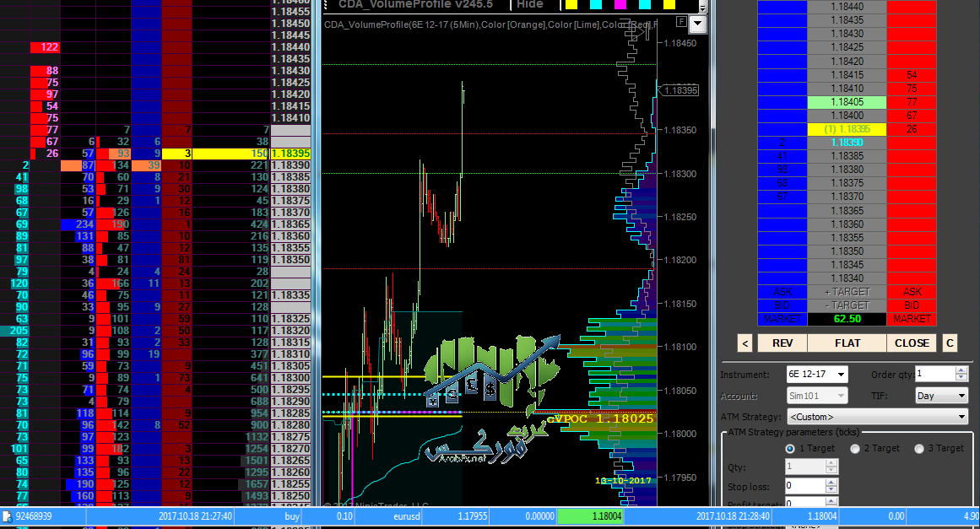Click the CDA_VolumeProfile v245.5 title
This screenshot has width=980, height=529.
pyautogui.click(x=415, y=5)
